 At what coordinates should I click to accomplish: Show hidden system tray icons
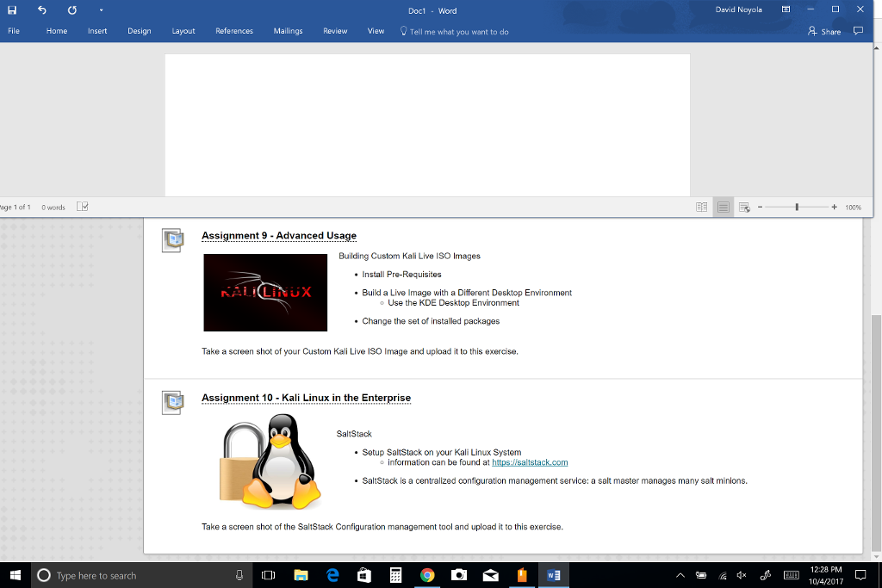680,575
